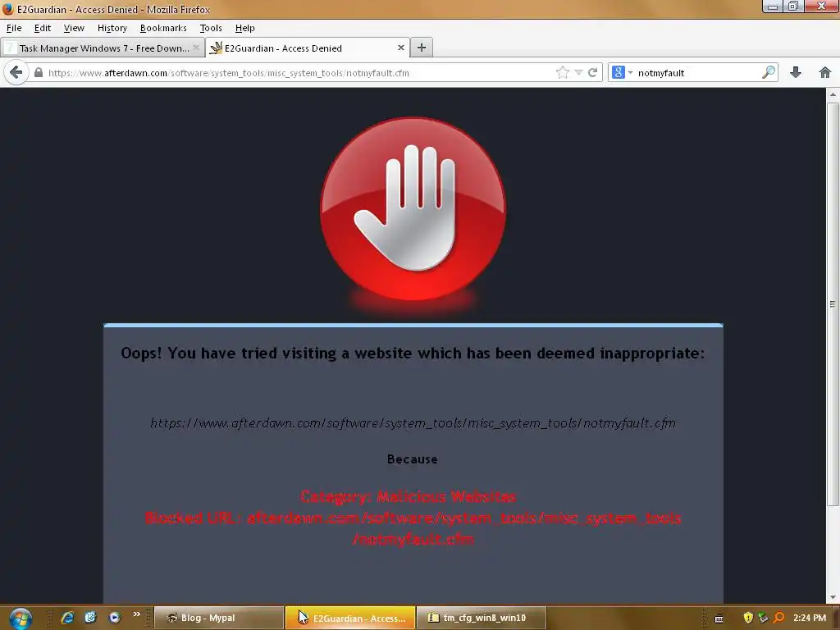This screenshot has height=630, width=840.
Task: Click the blocked afterdawn URL in italics
Action: [413, 423]
